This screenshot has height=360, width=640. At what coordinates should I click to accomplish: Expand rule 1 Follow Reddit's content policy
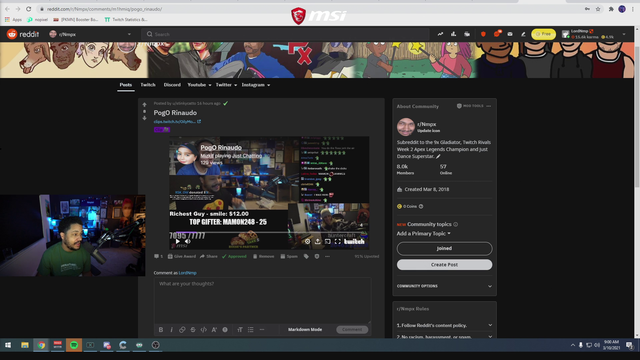tap(444, 325)
